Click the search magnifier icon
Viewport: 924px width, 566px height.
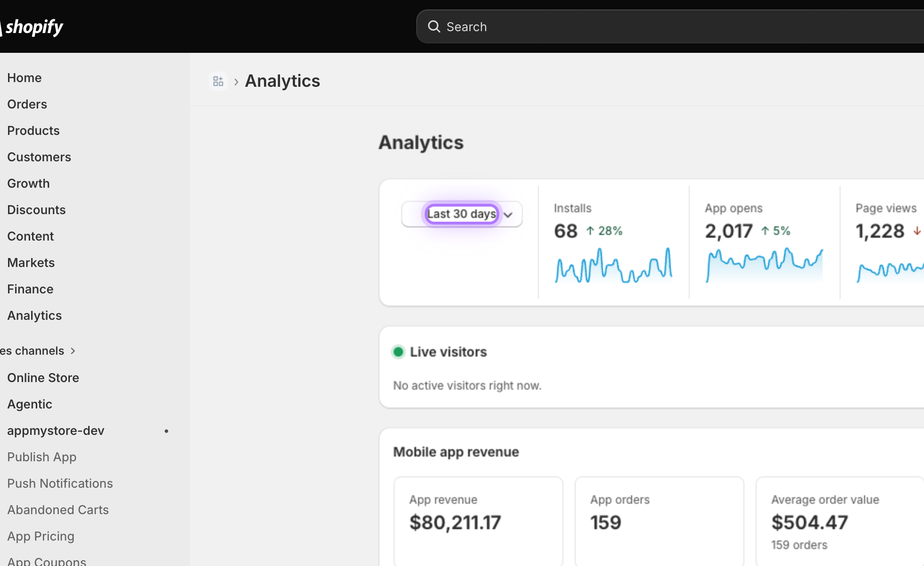pos(434,26)
